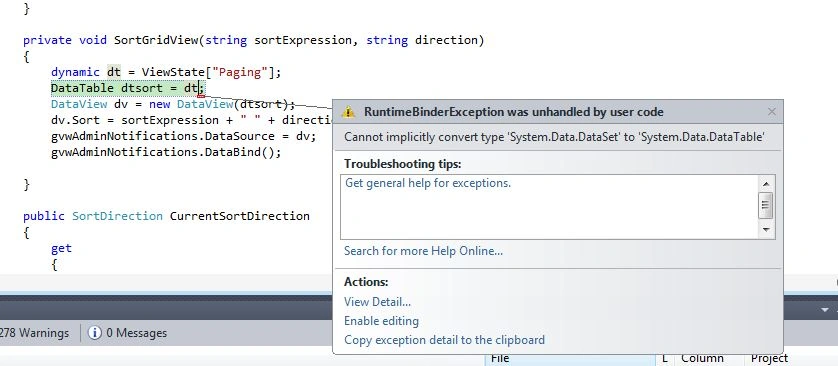Image resolution: width=838 pixels, height=366 pixels.
Task: Toggle the 0 Messages filter
Action: point(127,333)
